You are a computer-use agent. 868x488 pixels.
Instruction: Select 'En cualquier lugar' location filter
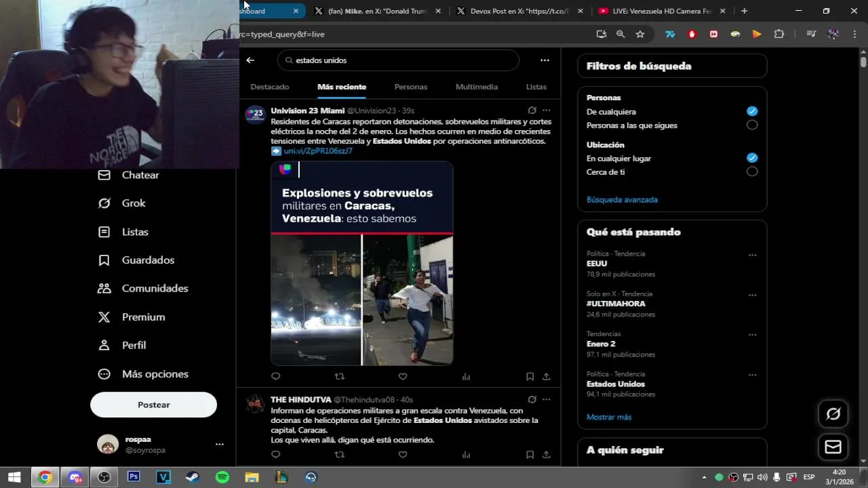tap(752, 158)
